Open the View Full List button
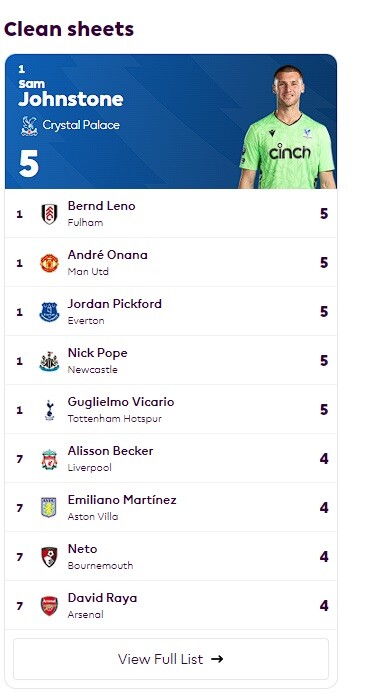 coord(171,659)
